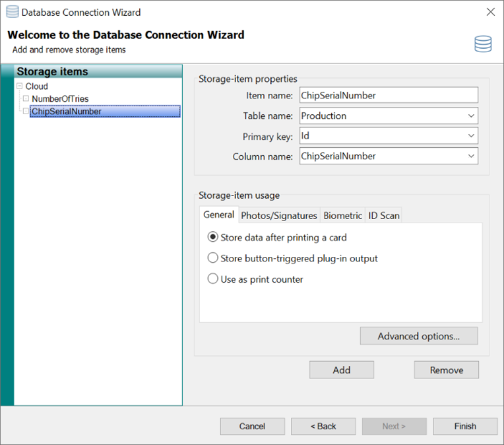Remove the selected storage item
This screenshot has height=445, width=504.
click(x=446, y=370)
